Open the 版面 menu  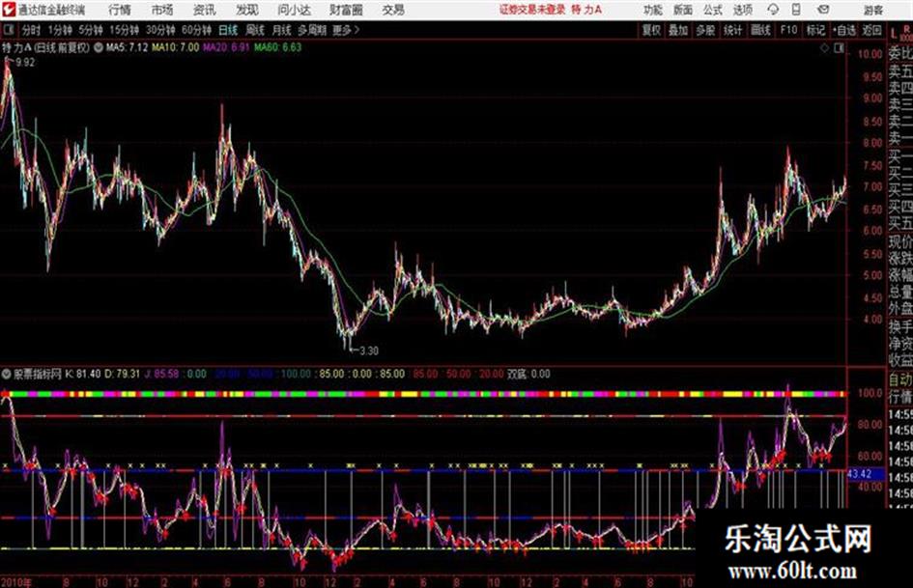click(x=682, y=10)
